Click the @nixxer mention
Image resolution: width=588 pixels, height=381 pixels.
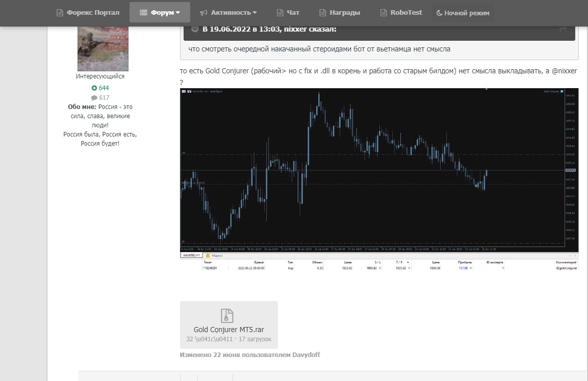point(565,71)
